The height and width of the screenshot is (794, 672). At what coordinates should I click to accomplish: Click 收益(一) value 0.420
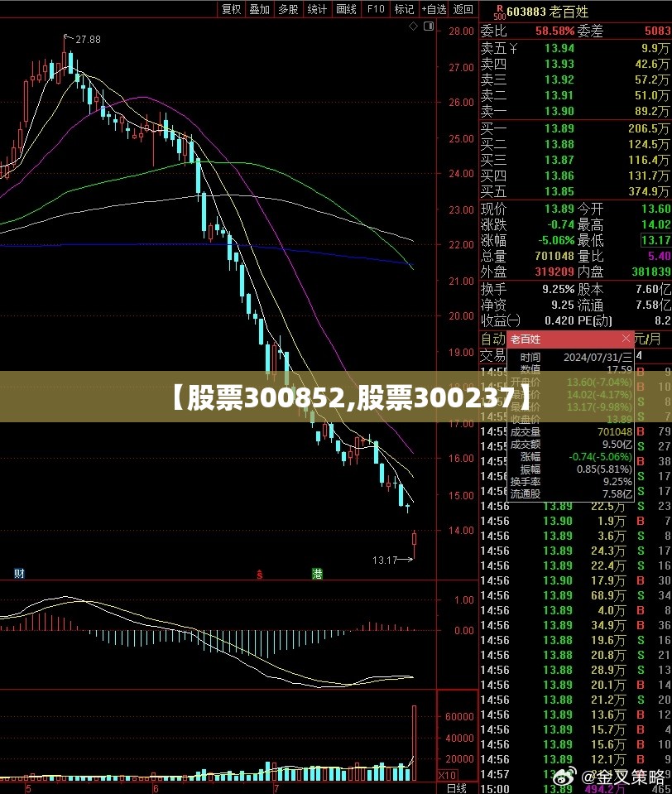[559, 320]
